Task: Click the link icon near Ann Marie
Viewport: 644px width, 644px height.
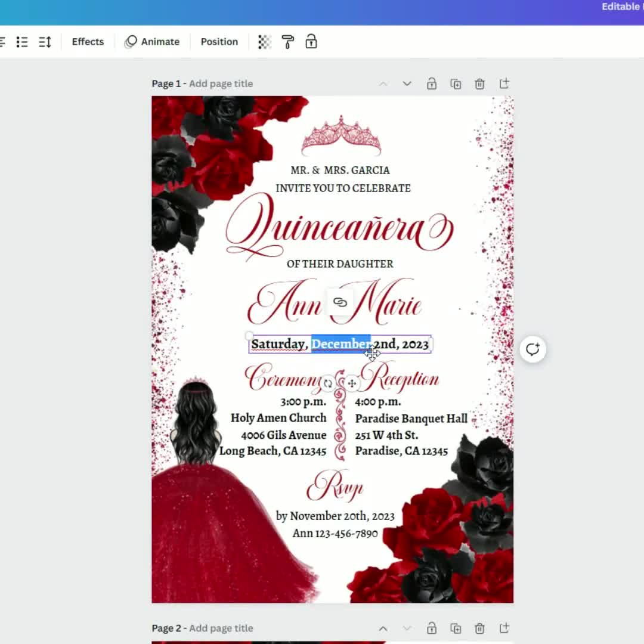Action: coord(340,302)
